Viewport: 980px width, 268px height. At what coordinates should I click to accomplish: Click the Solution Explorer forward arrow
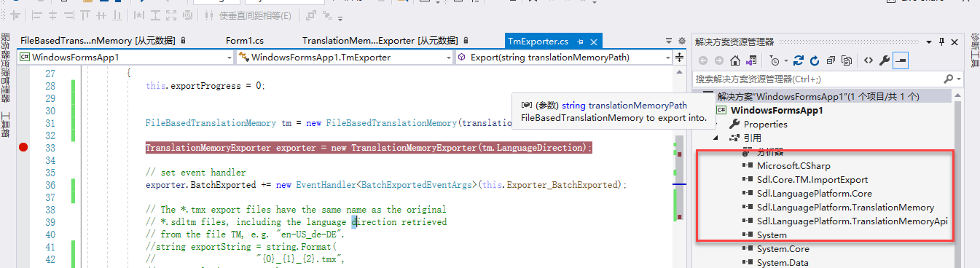tap(719, 61)
